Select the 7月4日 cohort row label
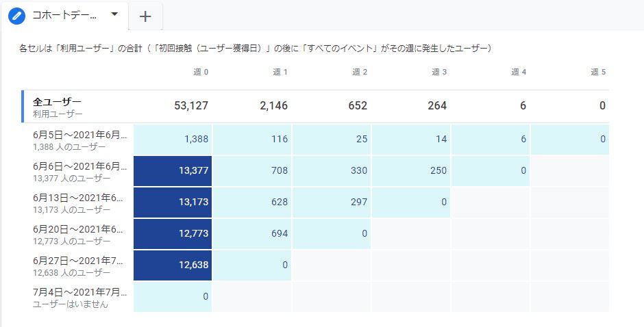The height and width of the screenshot is (327, 644). coord(79,298)
